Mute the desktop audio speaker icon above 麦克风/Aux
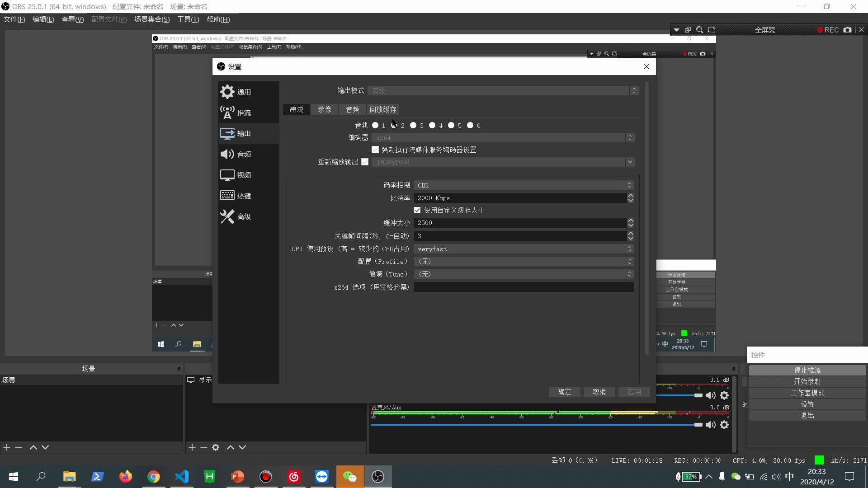 click(x=711, y=395)
